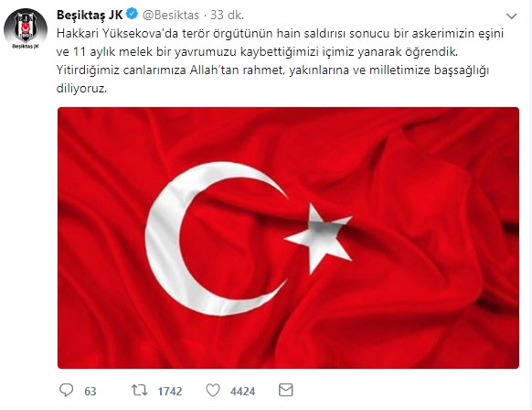
Task: View the 63 replies count
Action: pos(90,392)
